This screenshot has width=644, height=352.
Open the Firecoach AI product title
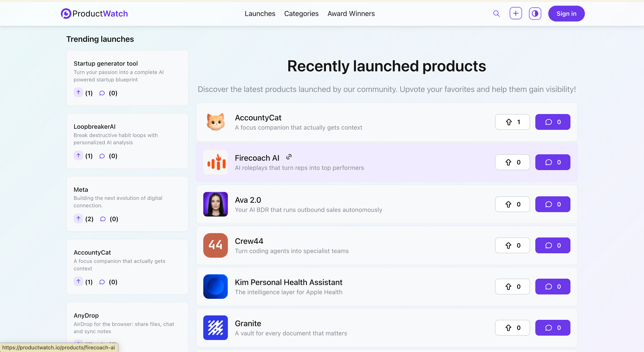[x=257, y=158]
